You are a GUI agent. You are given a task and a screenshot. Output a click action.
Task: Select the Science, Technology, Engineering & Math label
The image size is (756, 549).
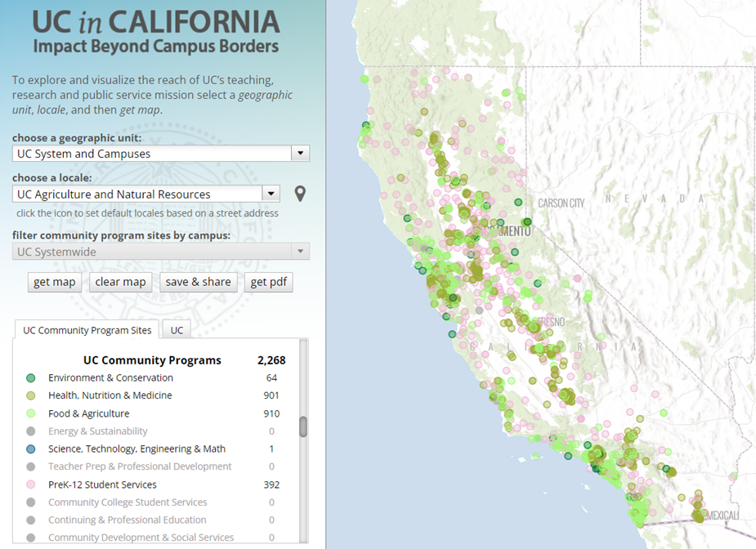point(137,449)
